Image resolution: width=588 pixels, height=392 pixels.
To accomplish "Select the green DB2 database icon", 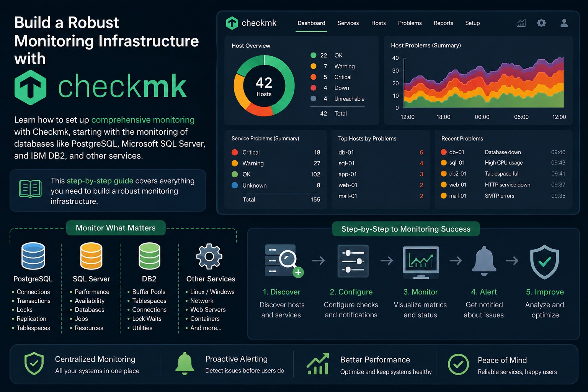I will 149,256.
